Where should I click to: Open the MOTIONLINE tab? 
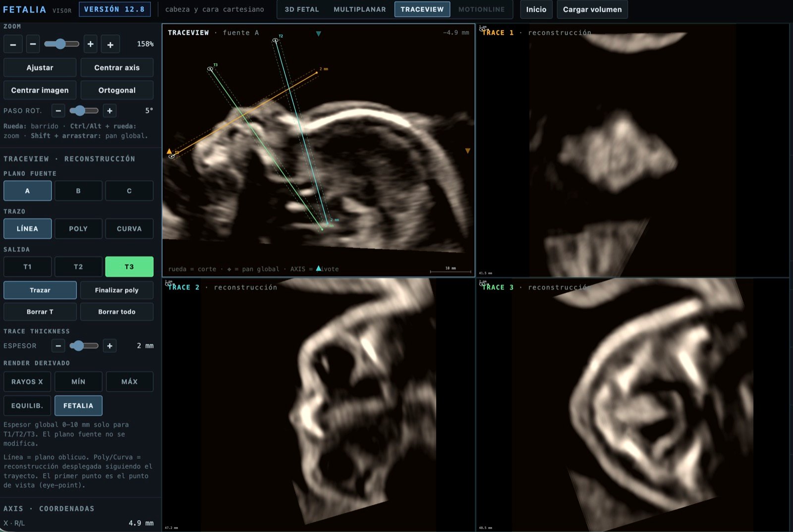tap(481, 9)
